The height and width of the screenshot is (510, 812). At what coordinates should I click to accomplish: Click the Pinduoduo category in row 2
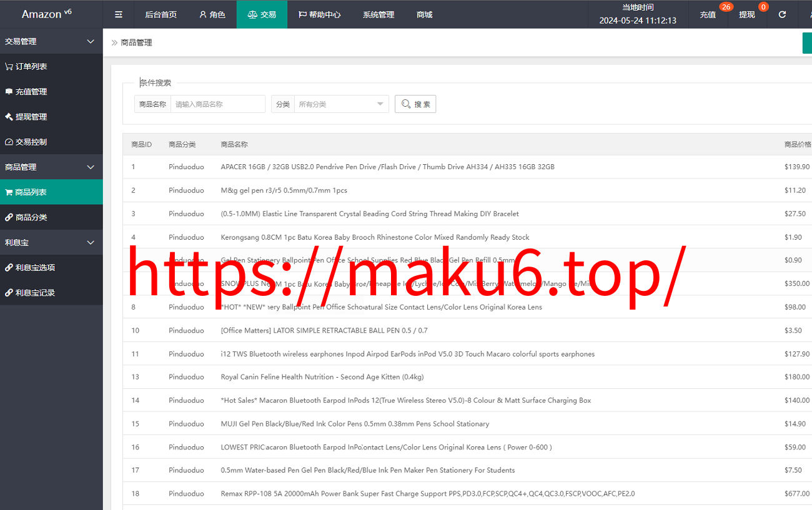click(186, 190)
